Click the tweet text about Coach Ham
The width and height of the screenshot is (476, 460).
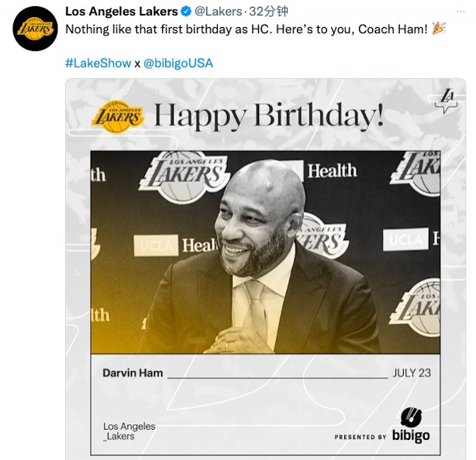point(246,29)
